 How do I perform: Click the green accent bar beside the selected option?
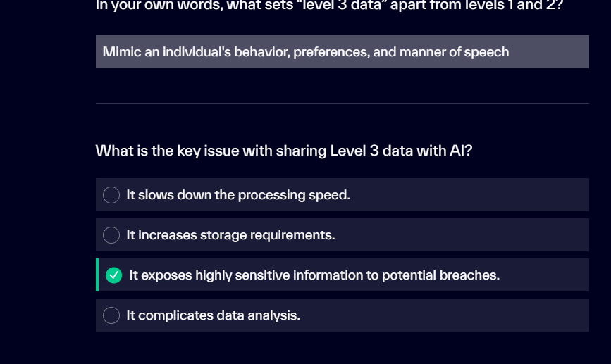pos(97,275)
